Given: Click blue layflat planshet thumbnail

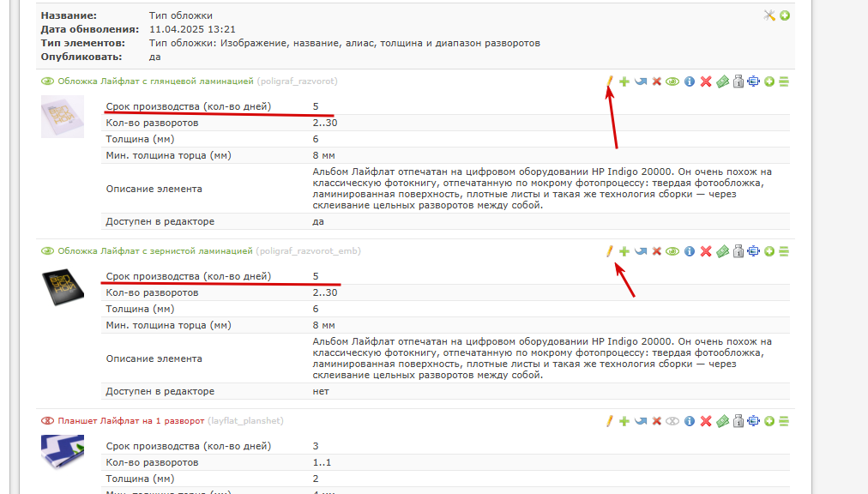Looking at the screenshot, I should pos(63,451).
